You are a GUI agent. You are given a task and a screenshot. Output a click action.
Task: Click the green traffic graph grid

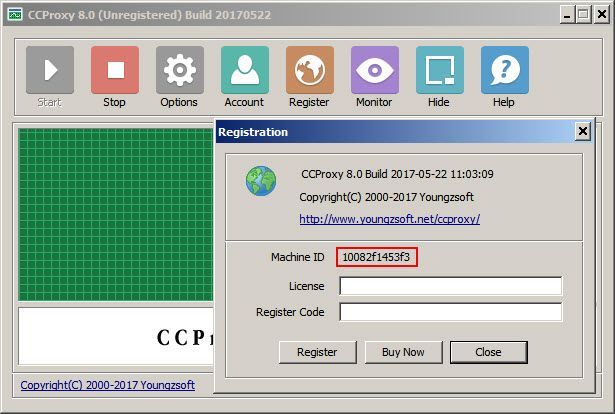116,214
